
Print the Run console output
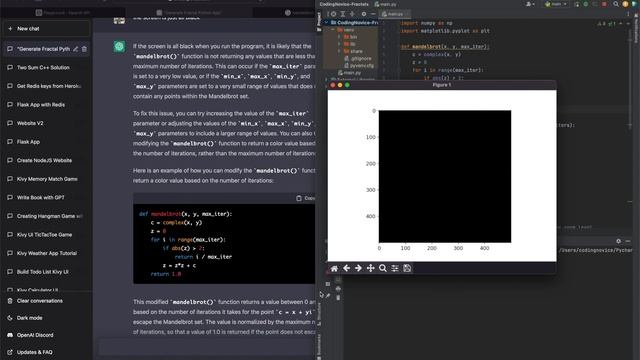pos(338,289)
